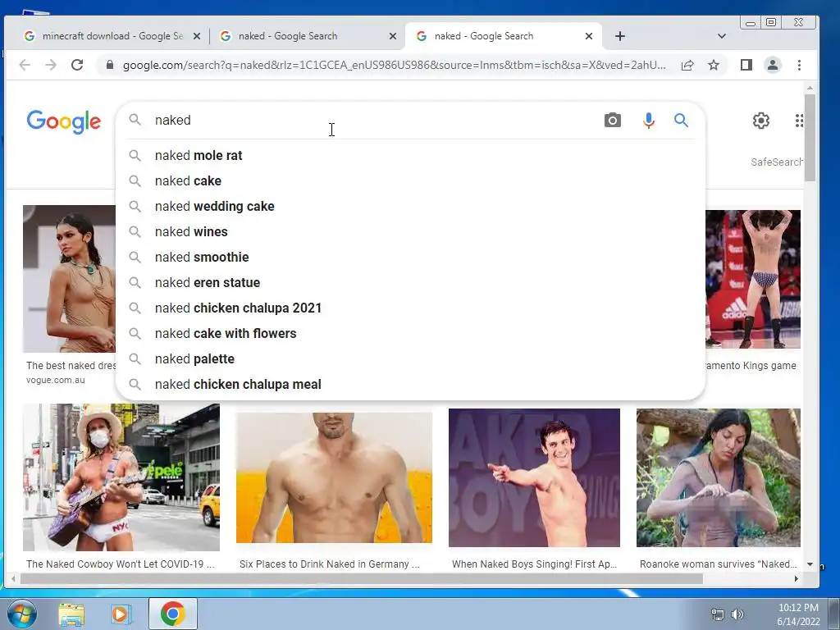
Task: Select suggestion naked cake with flowers
Action: (410, 334)
